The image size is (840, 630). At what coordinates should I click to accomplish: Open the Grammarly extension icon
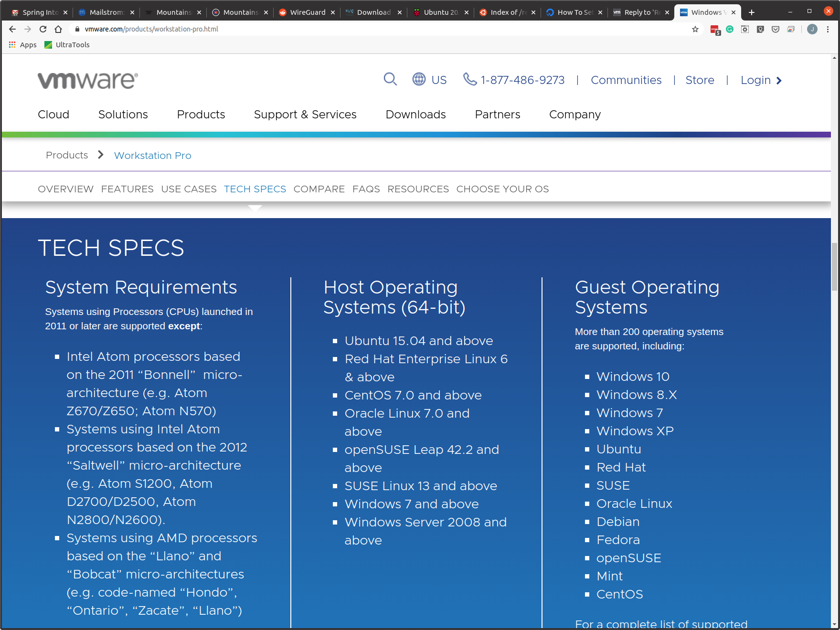[730, 29]
